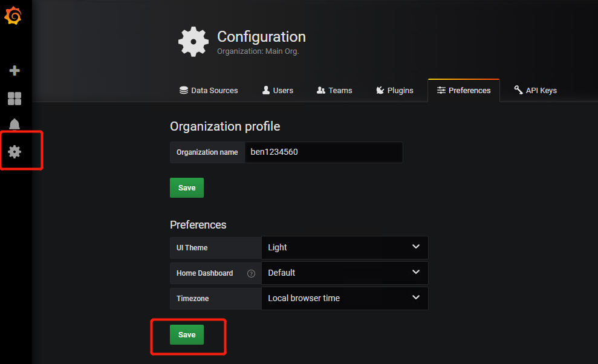Switch to the Data Sources tab

pos(209,91)
